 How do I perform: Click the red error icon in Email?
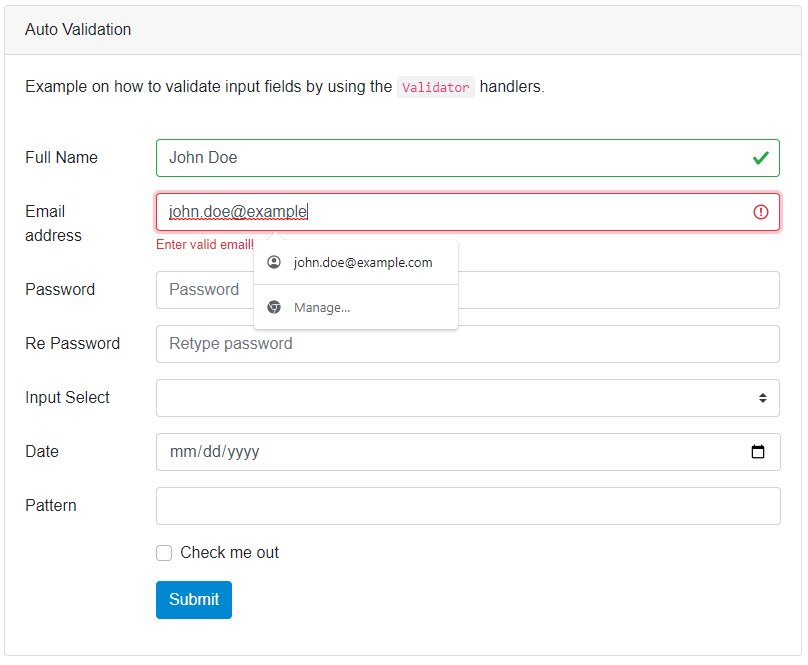760,212
